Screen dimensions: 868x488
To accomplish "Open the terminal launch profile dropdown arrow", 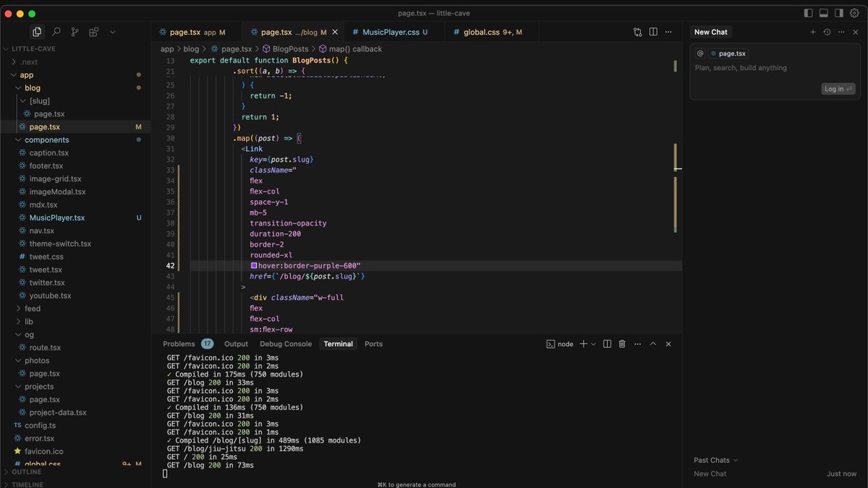I will coord(593,344).
